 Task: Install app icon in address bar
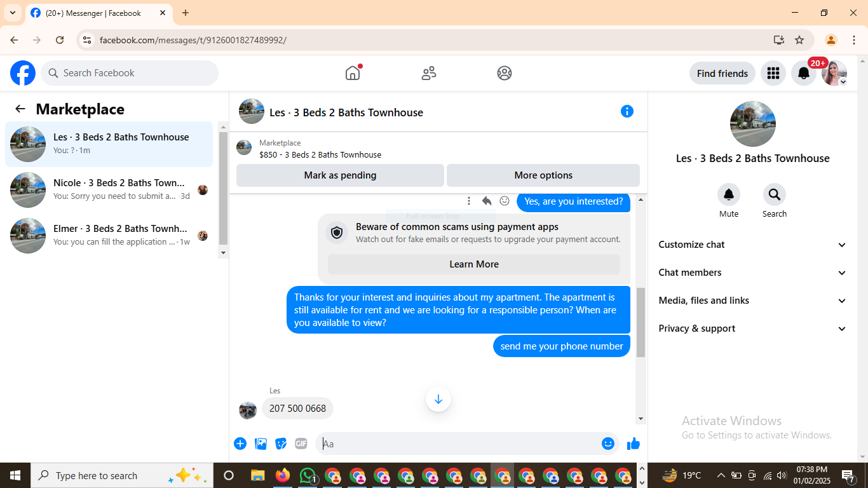pos(779,40)
